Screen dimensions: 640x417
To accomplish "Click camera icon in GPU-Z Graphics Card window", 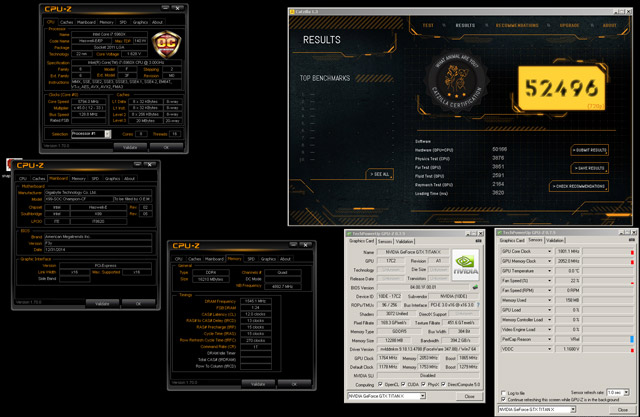I will 478,241.
